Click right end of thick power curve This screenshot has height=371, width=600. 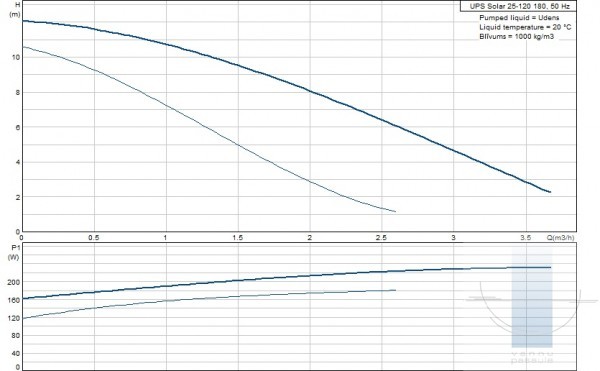(551, 267)
